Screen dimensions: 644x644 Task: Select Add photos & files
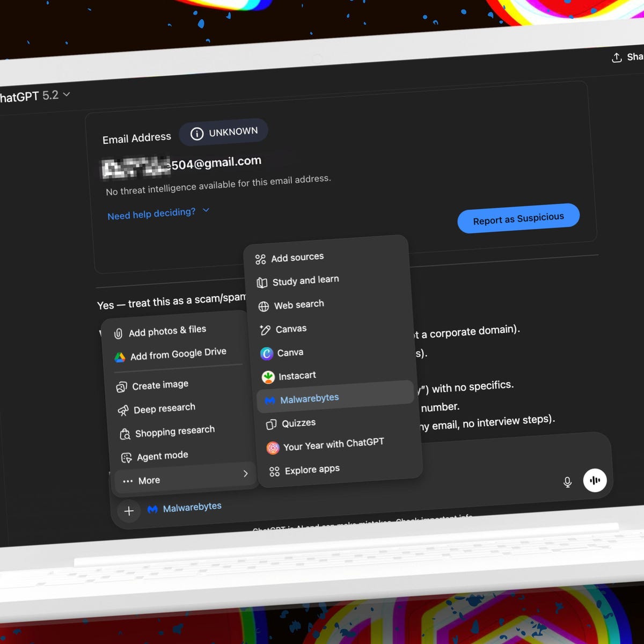pyautogui.click(x=167, y=331)
